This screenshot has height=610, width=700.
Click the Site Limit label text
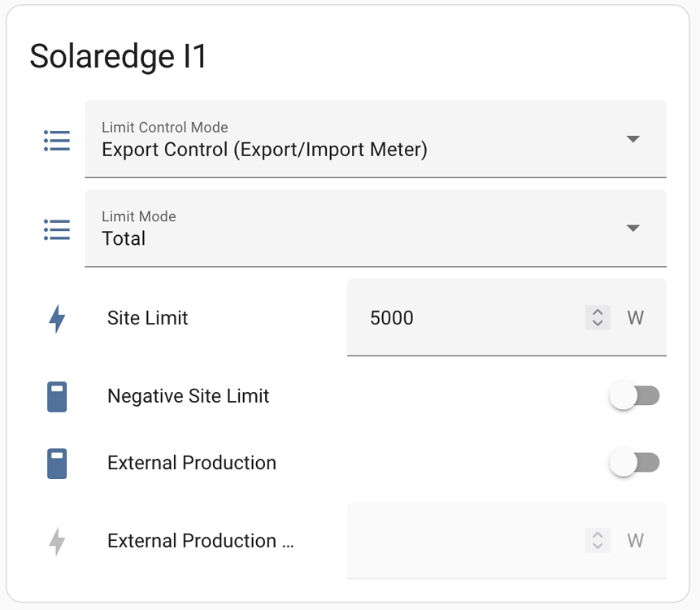coord(147,318)
